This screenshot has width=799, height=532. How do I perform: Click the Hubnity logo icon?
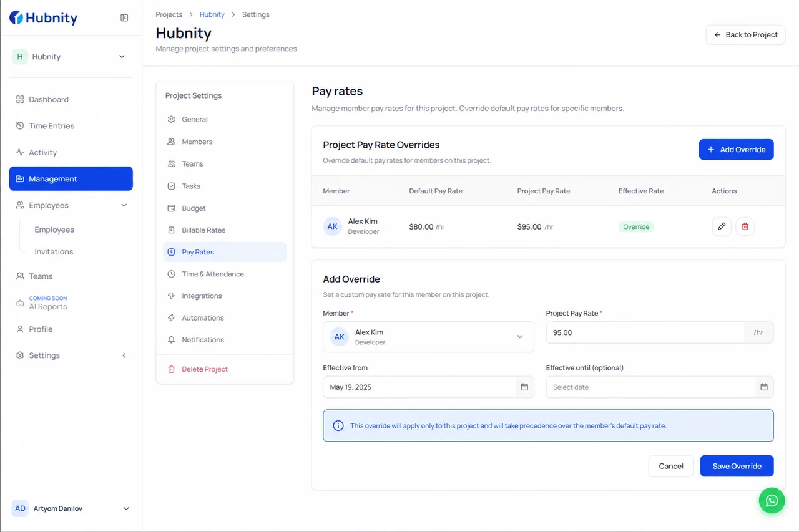[16, 17]
